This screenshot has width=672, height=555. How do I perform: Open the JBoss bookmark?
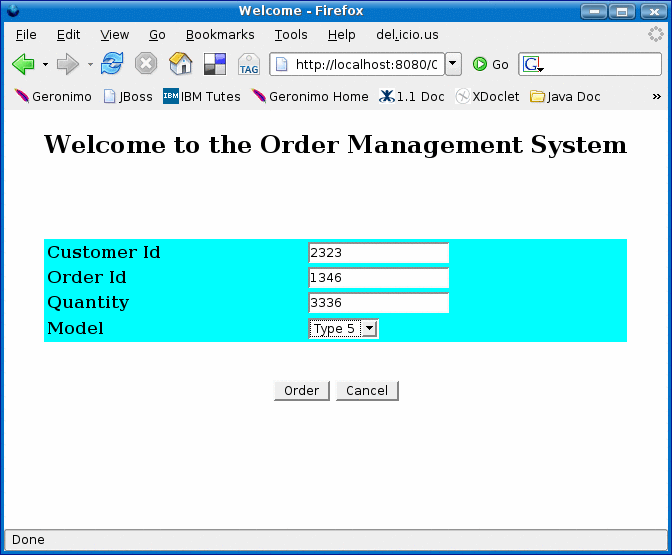[x=128, y=96]
